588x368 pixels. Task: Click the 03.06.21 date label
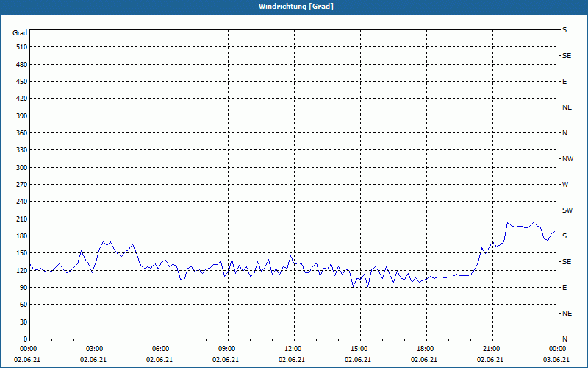(556, 360)
